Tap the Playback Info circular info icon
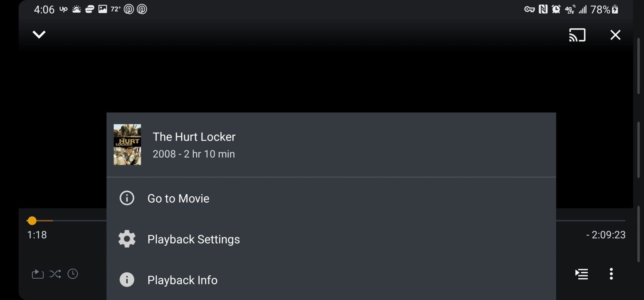Image resolution: width=644 pixels, height=300 pixels. (127, 279)
